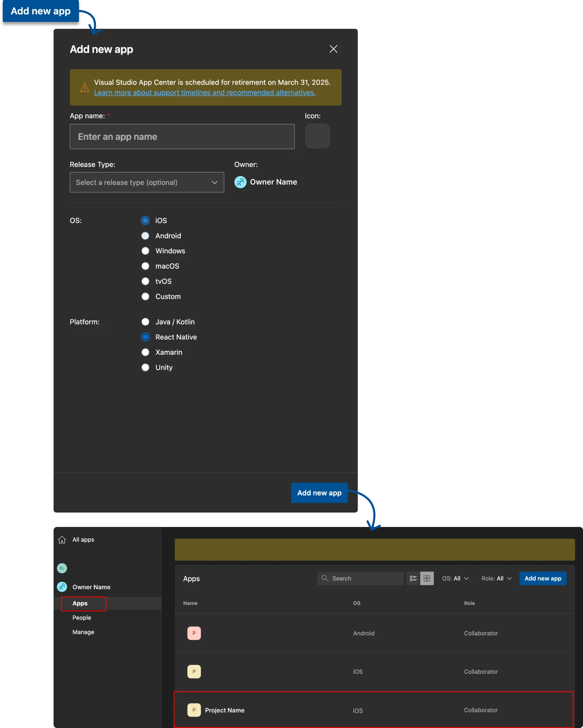The height and width of the screenshot is (728, 583).
Task: Open People in the sidebar
Action: [x=82, y=618]
